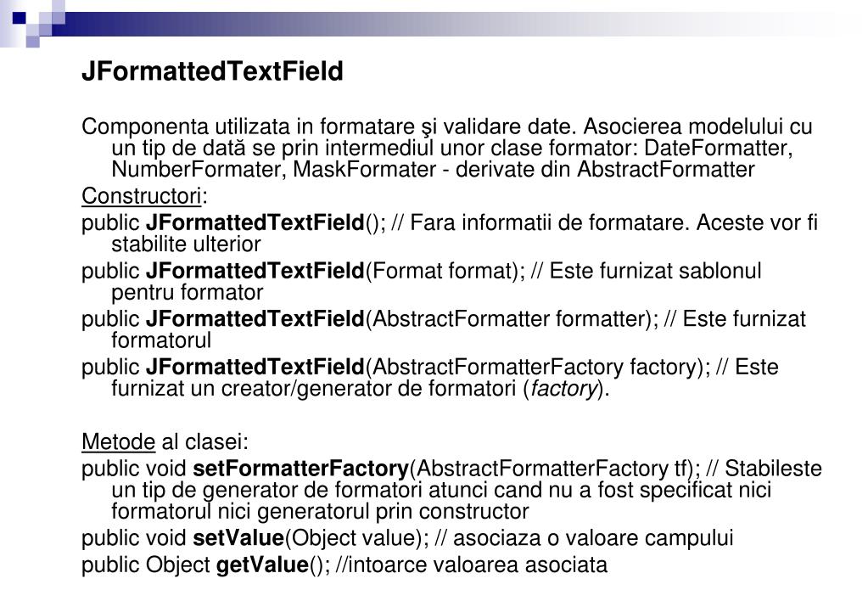
Task: Select the bold getValue method name
Action: (262, 565)
